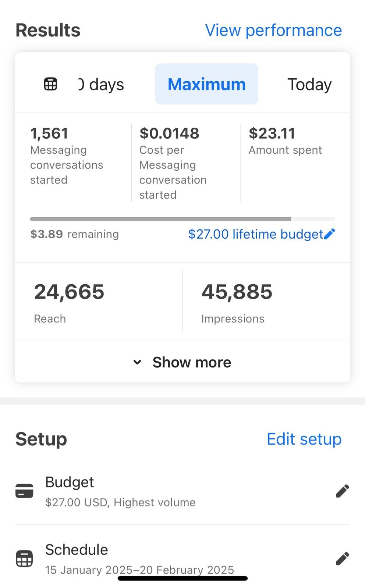Image resolution: width=365 pixels, height=588 pixels.
Task: Open the View performance link
Action: pos(273,30)
